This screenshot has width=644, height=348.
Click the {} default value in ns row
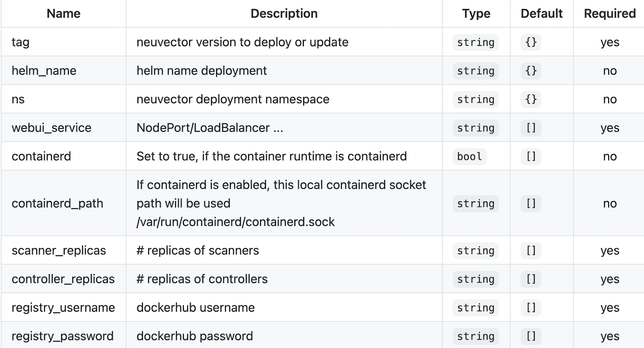[531, 99]
